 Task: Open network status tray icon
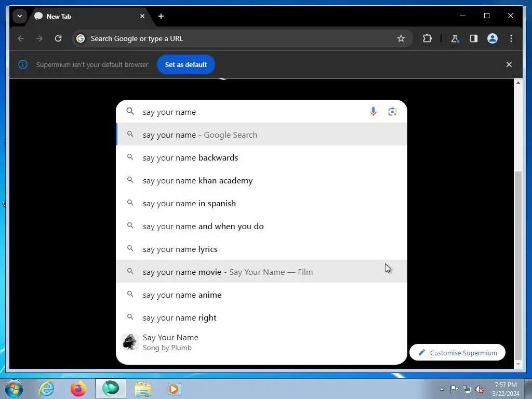point(467,389)
